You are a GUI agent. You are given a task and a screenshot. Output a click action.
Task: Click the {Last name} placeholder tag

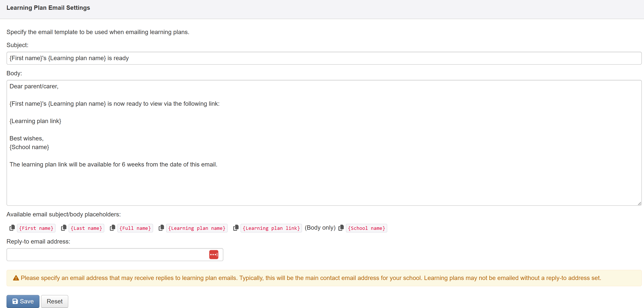86,228
